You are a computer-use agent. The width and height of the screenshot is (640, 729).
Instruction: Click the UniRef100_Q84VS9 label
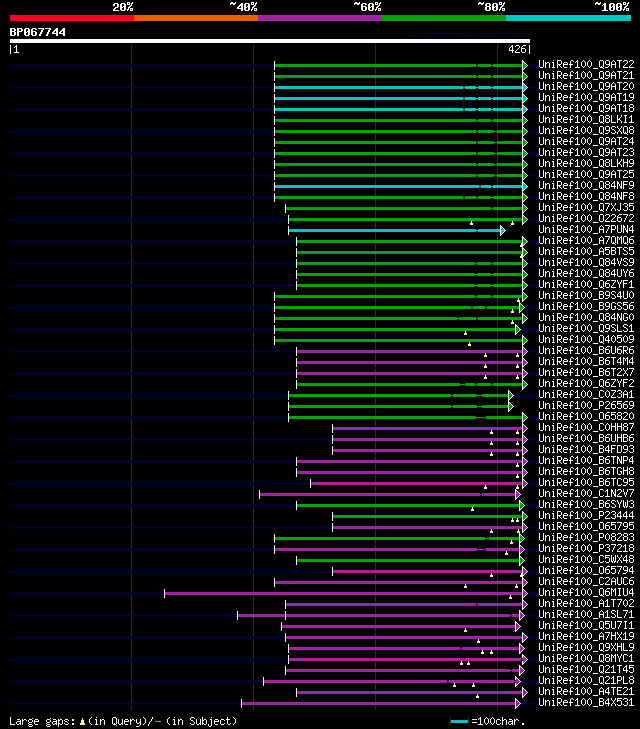point(586,263)
